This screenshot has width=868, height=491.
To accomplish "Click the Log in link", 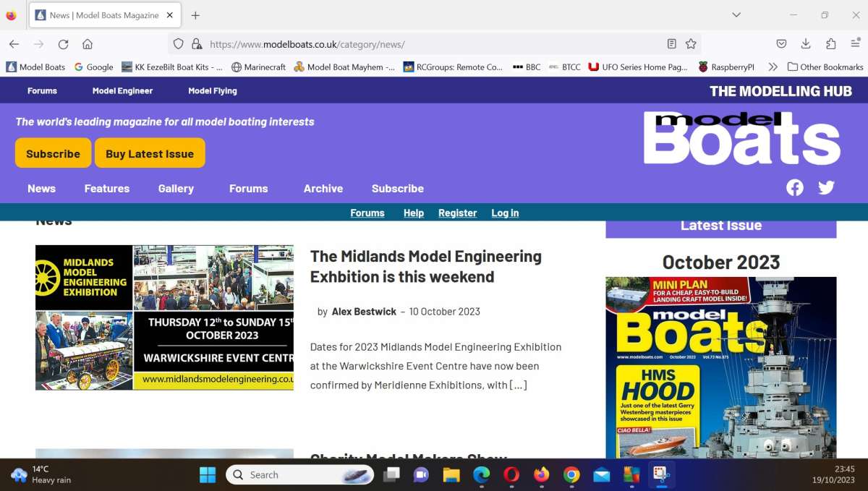I will [x=505, y=213].
